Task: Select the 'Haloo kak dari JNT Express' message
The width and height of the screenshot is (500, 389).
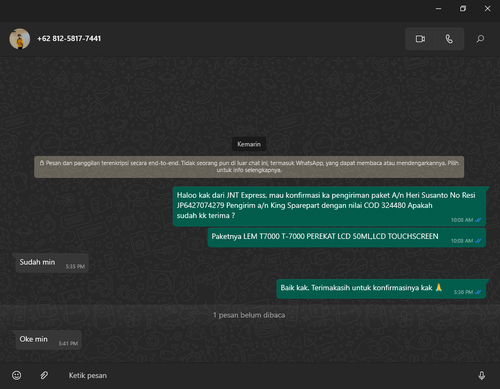Action: [329, 206]
